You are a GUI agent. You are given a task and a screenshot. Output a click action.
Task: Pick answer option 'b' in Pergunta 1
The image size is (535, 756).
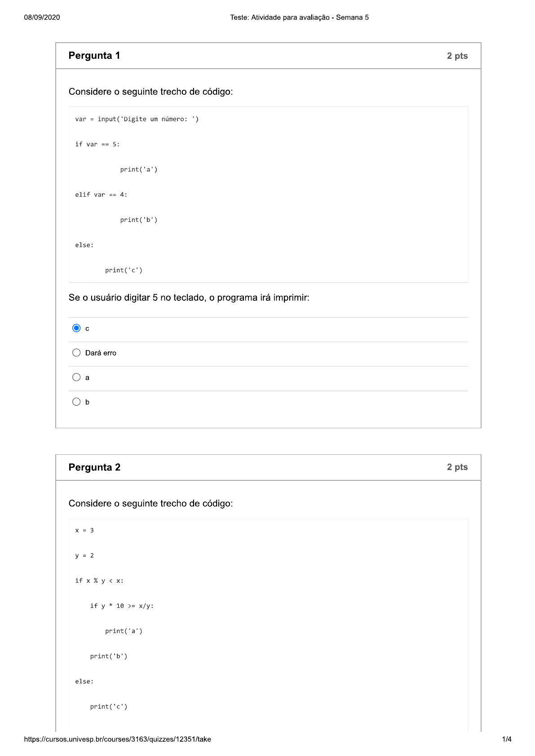(x=77, y=401)
